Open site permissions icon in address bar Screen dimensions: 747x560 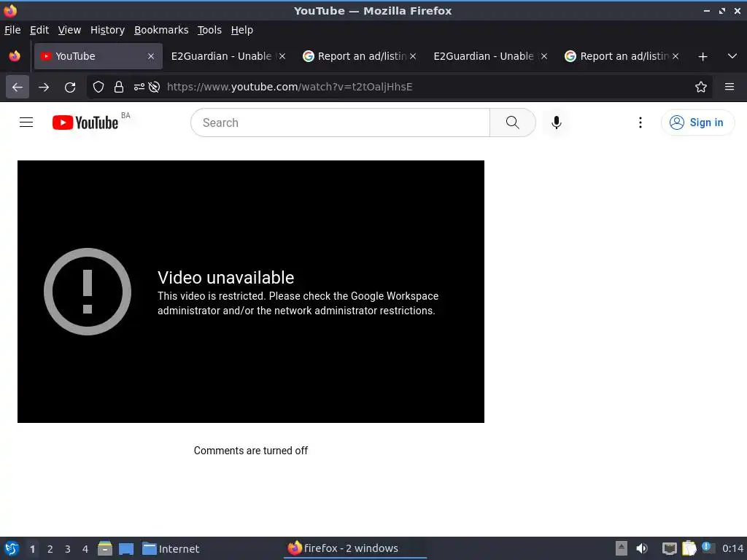click(x=139, y=87)
